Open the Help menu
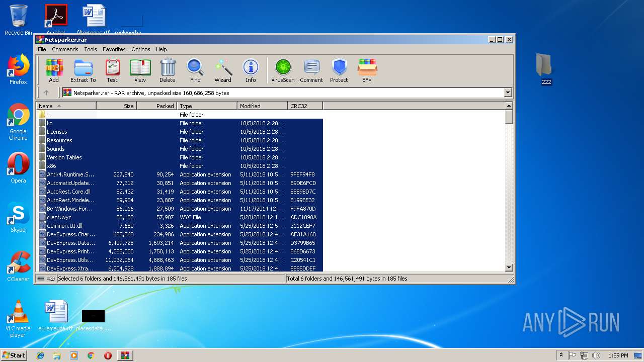This screenshot has height=362, width=644. tap(161, 49)
